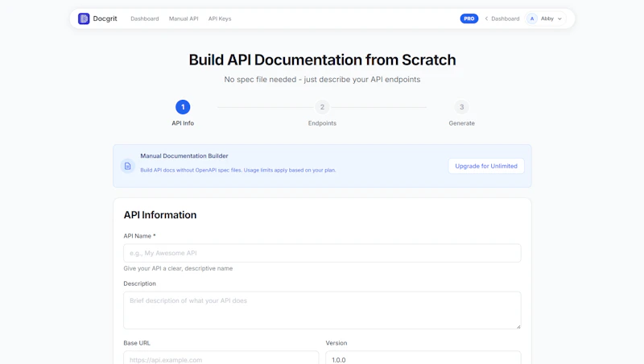Click the PRO plan badge
This screenshot has width=644, height=364.
click(x=469, y=19)
